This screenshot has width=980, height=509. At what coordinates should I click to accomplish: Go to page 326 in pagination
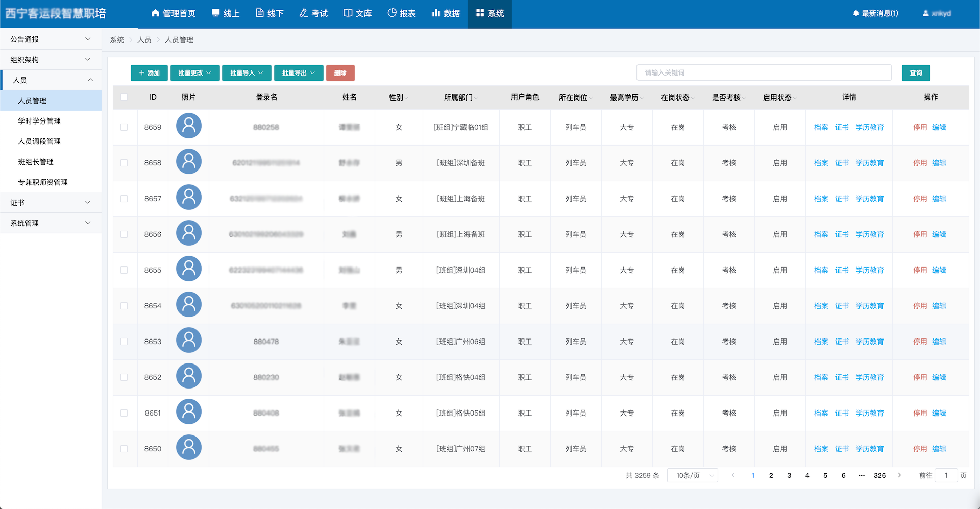[879, 475]
